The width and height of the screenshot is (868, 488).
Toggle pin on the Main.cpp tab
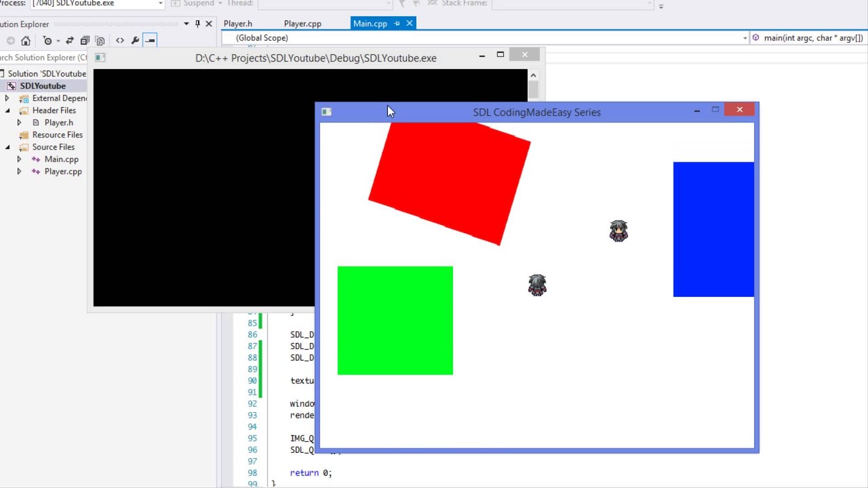397,24
